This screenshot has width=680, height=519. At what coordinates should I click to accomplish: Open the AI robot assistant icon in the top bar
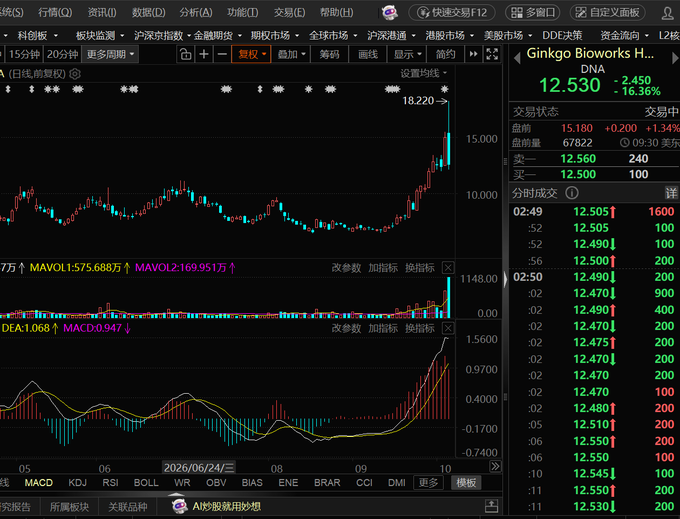click(389, 13)
